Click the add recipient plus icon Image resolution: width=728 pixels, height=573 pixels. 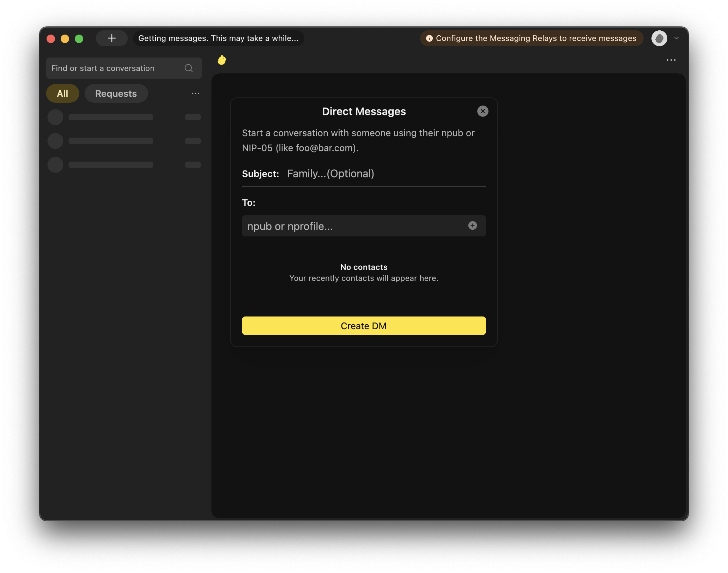coord(472,226)
